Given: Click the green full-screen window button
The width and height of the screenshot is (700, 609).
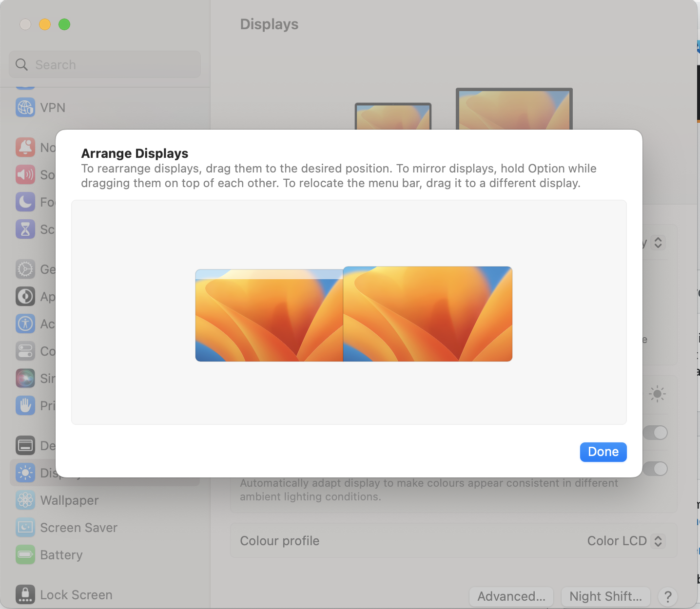Looking at the screenshot, I should (64, 24).
